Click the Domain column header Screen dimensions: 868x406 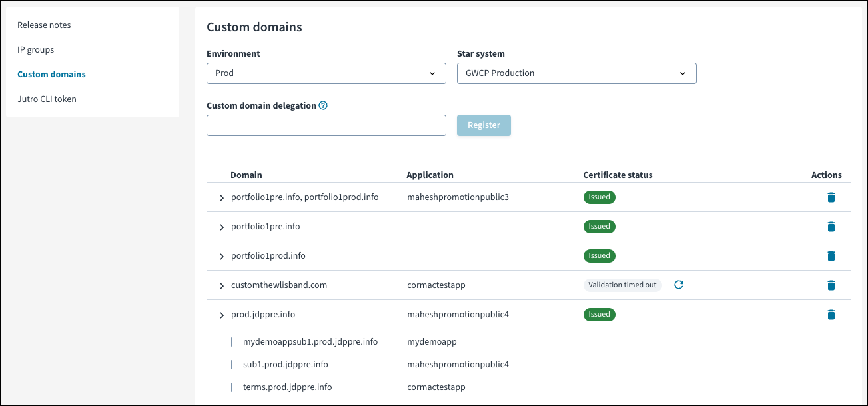click(246, 175)
